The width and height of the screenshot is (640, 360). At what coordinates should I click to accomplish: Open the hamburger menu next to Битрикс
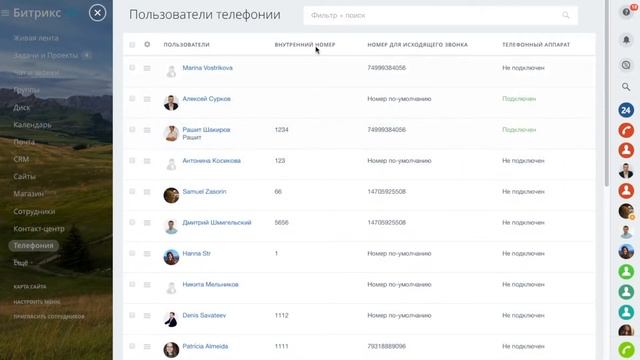coord(5,13)
